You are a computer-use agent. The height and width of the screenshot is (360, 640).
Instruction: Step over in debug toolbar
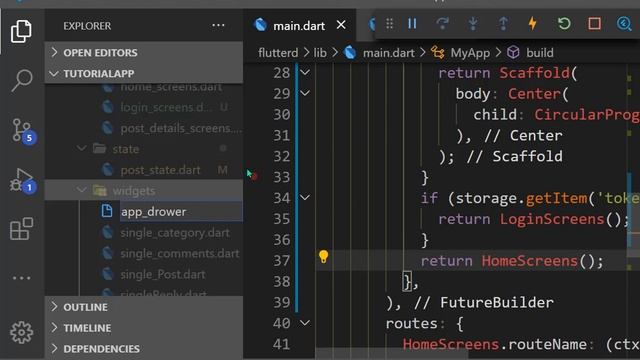coord(442,24)
